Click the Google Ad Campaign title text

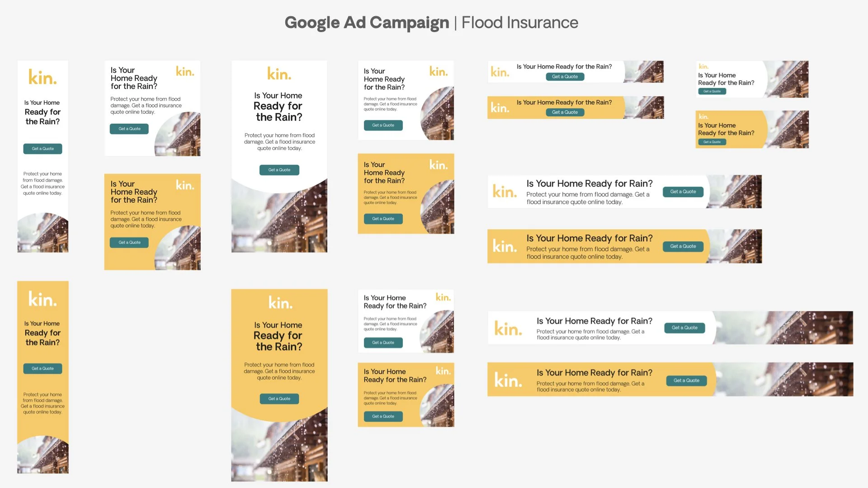coord(367,23)
